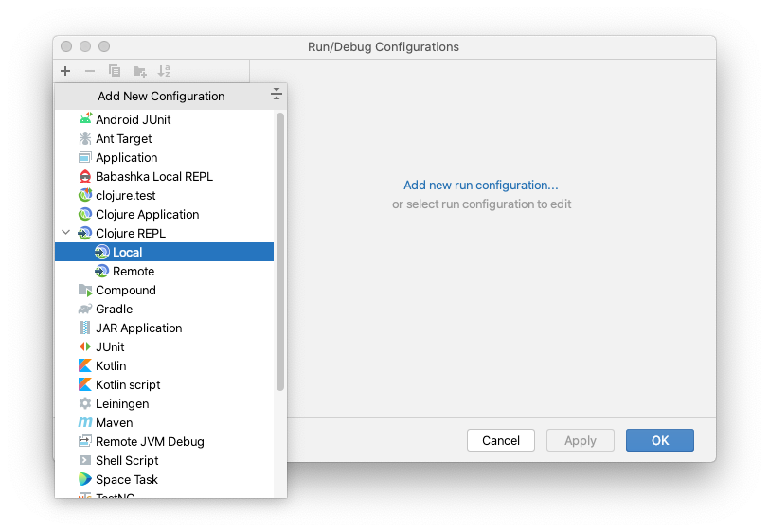
Task: Click the minus Remove Configuration icon
Action: pyautogui.click(x=90, y=71)
